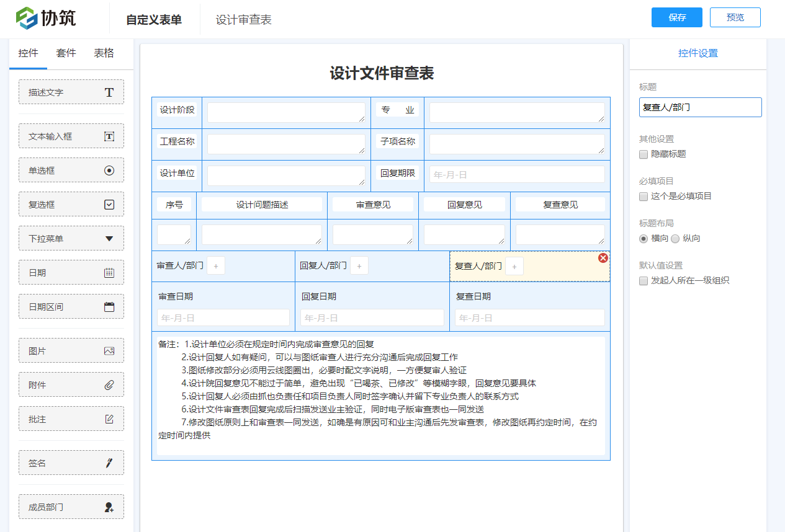Image resolution: width=785 pixels, height=532 pixels.
Task: Click the 预览 button
Action: 735,17
